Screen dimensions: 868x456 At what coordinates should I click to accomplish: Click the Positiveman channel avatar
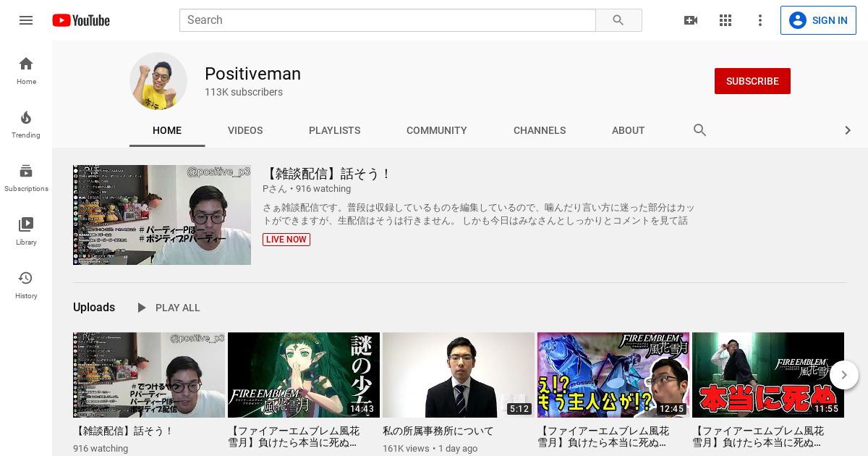tap(158, 81)
